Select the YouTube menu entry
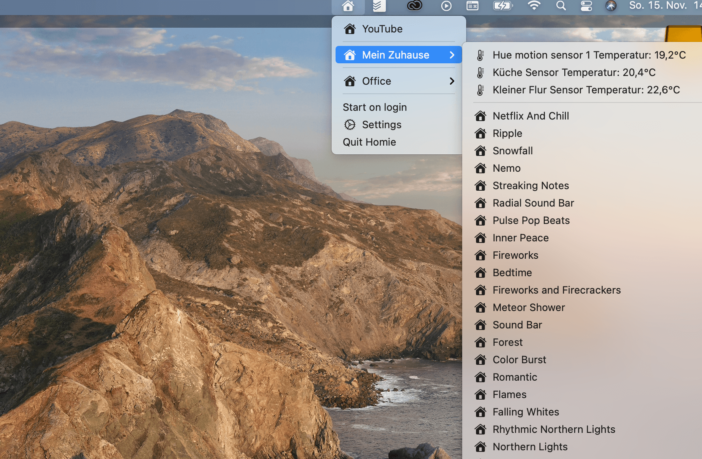The width and height of the screenshot is (702, 459). (x=382, y=29)
